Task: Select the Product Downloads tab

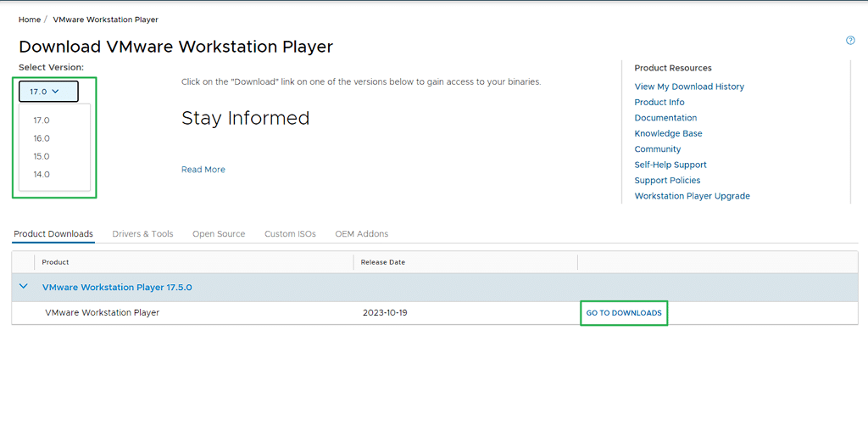Action: coord(53,234)
